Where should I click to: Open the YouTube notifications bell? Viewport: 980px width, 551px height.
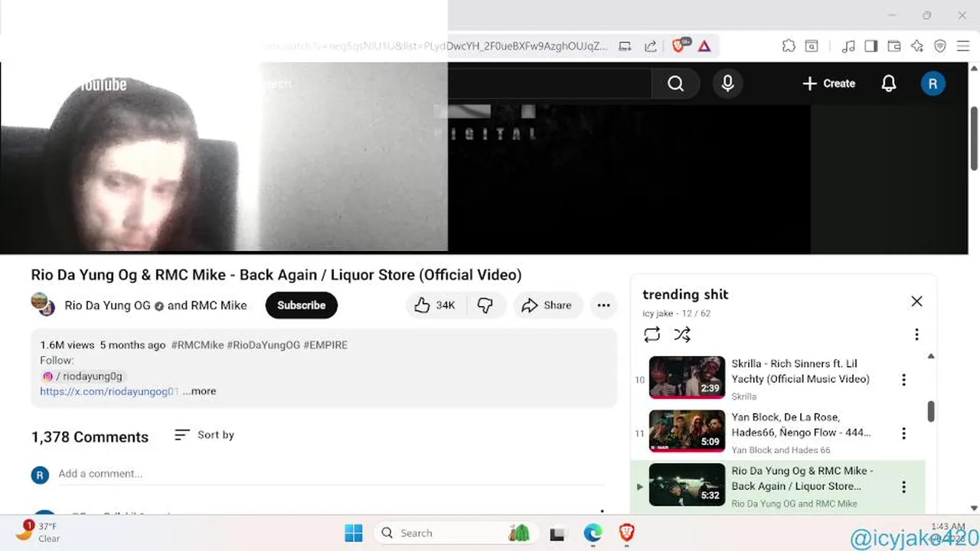pyautogui.click(x=889, y=83)
